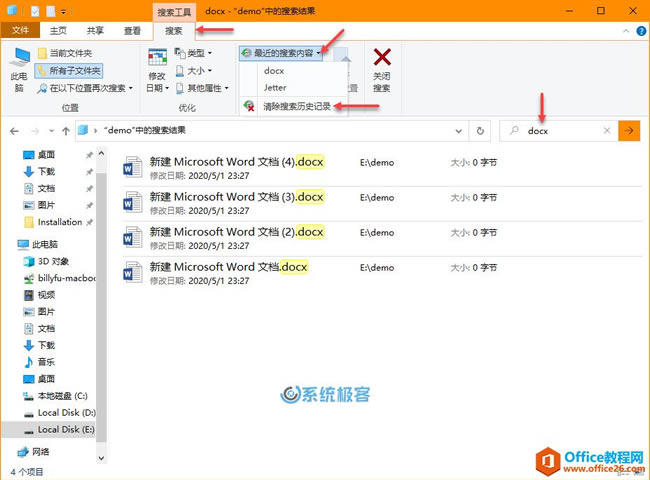Click the 搜索工具 contextual tab header
The image size is (650, 480).
click(174, 12)
